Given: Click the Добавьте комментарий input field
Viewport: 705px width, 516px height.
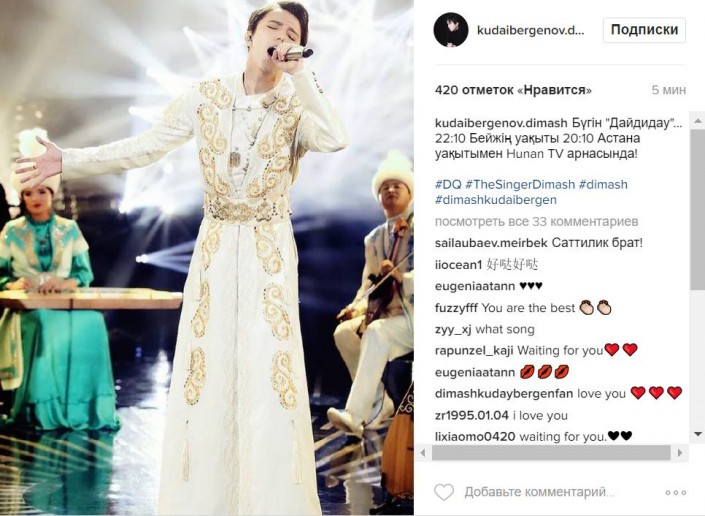Looking at the screenshot, I should coord(540,492).
